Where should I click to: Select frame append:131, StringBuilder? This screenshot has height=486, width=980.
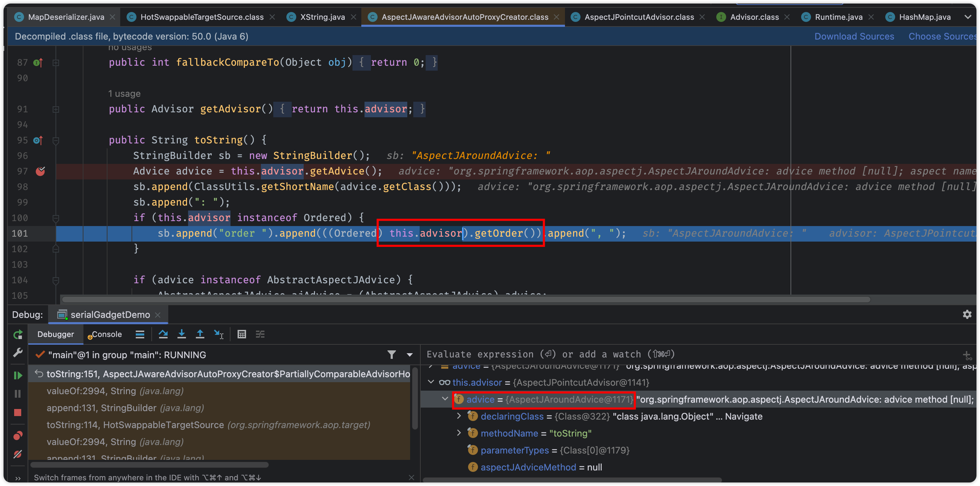[220, 408]
